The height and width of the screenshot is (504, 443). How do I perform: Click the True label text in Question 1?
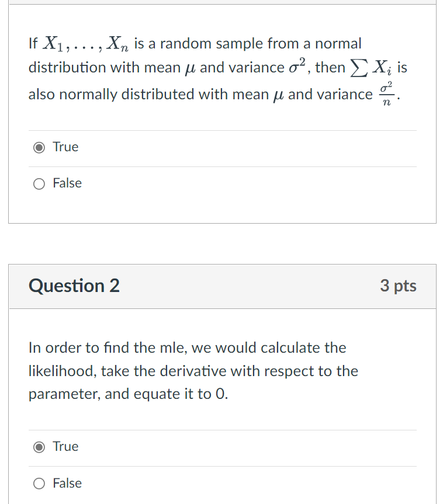[x=65, y=147]
